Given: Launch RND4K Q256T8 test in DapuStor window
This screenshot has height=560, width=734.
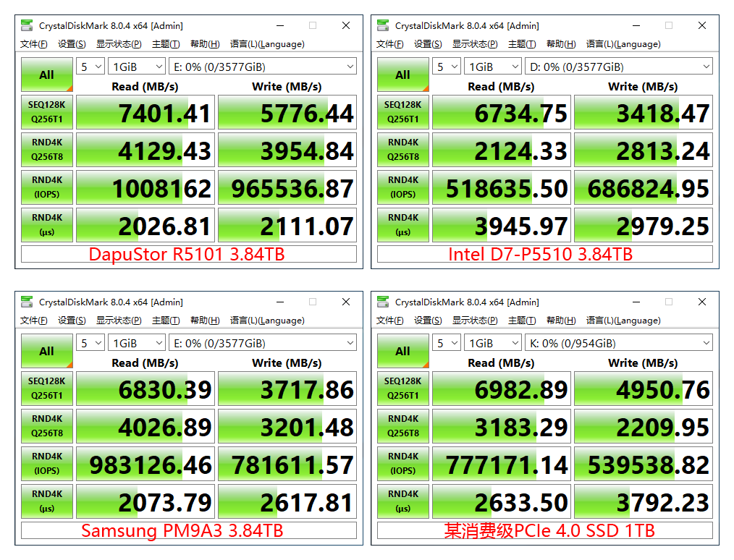Looking at the screenshot, I should tap(47, 150).
